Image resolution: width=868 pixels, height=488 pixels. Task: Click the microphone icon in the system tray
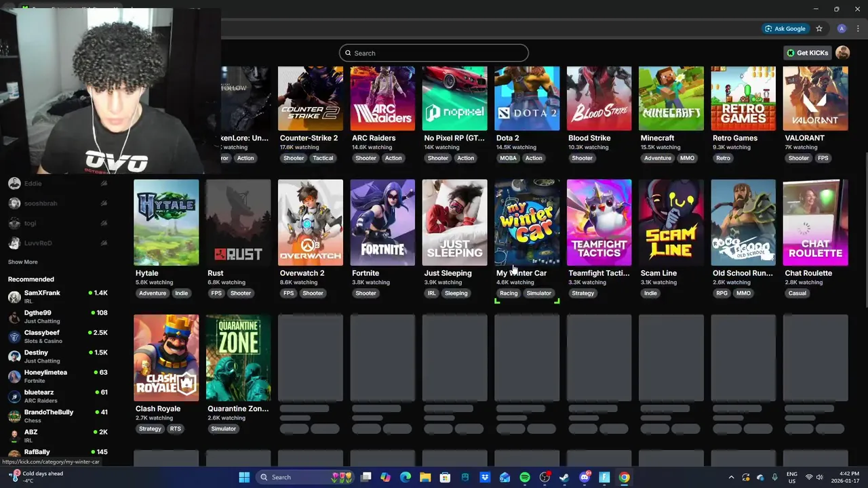click(x=774, y=477)
